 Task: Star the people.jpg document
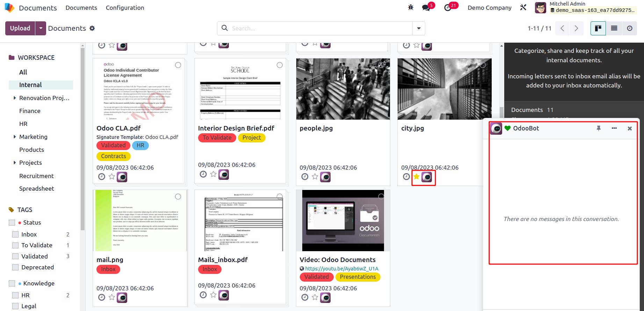pyautogui.click(x=315, y=177)
